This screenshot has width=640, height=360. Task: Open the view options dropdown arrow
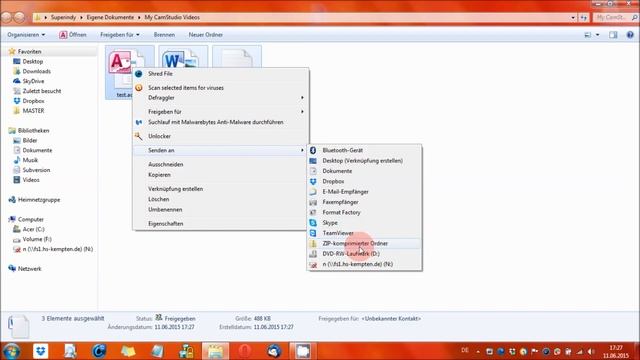(598, 35)
